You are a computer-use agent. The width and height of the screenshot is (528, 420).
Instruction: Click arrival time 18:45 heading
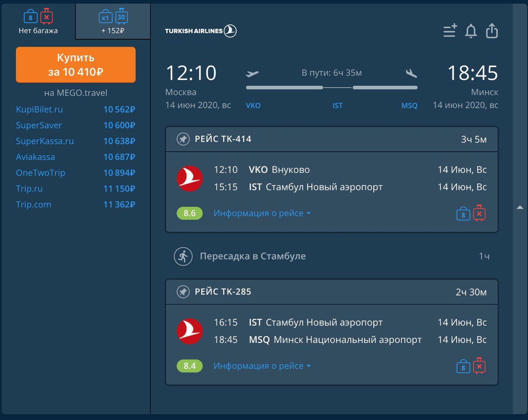pyautogui.click(x=473, y=73)
